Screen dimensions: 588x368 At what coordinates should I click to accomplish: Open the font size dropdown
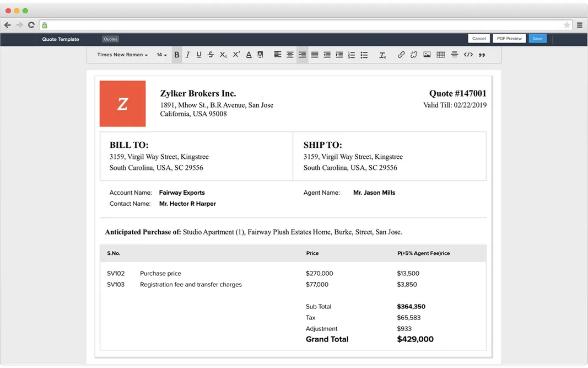click(x=161, y=55)
